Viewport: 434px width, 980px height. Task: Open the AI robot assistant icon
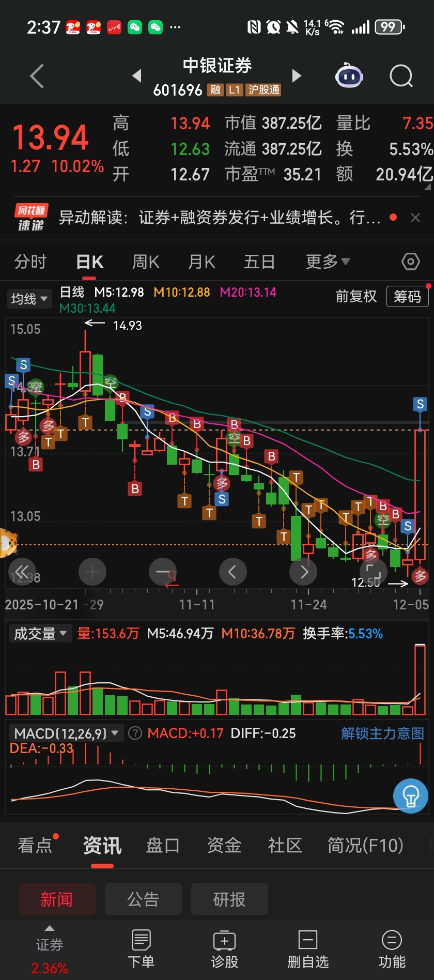coord(349,76)
